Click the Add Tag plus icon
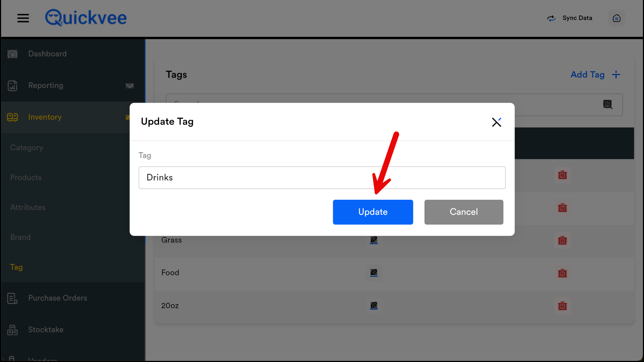 coord(616,75)
